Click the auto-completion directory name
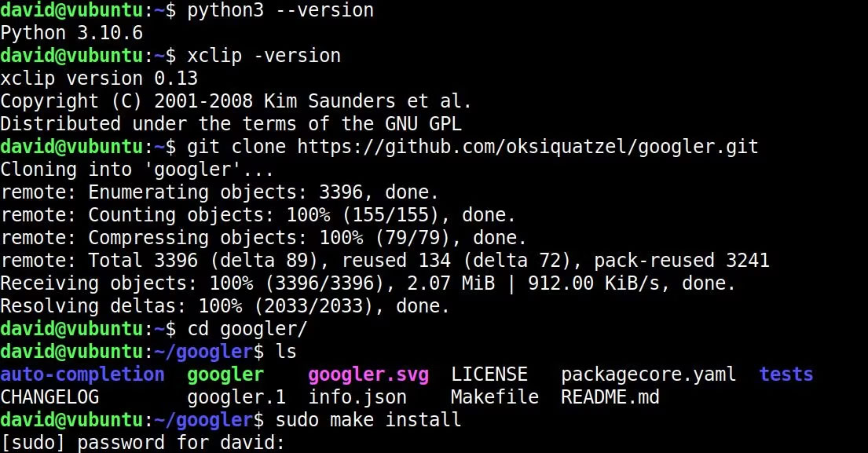 point(82,374)
